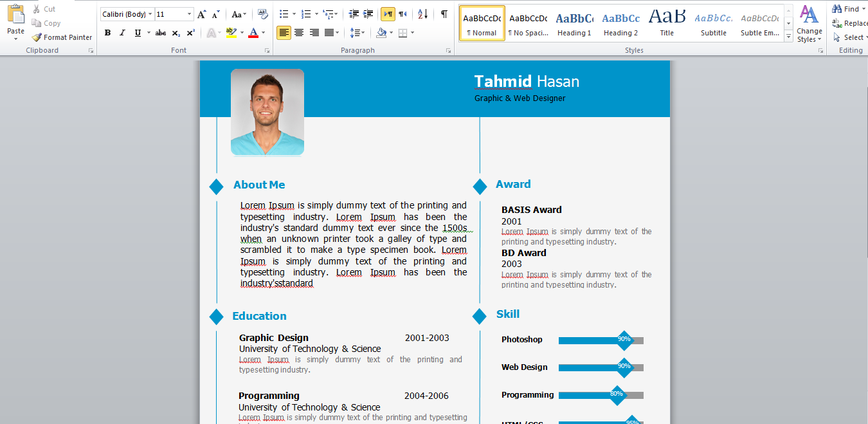Click the Copy pages icon
This screenshot has height=424, width=868.
(x=37, y=23)
